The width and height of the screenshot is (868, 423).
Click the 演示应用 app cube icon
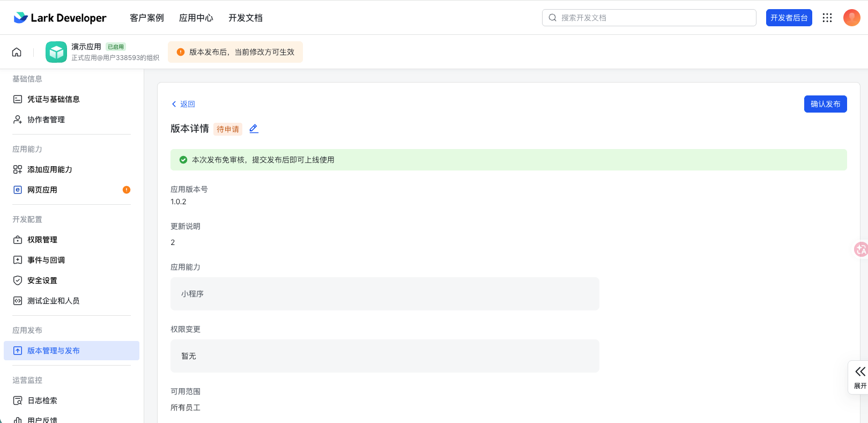56,52
